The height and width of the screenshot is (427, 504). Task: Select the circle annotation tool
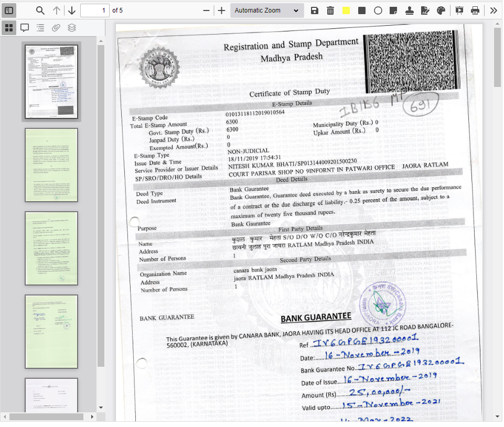[x=378, y=10]
